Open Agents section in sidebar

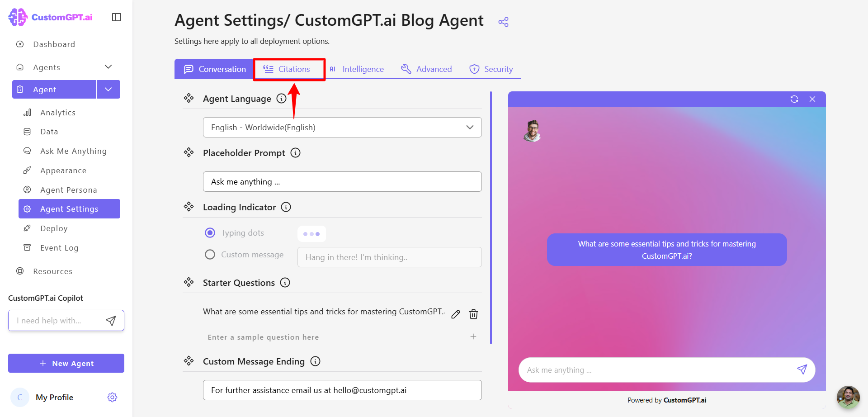click(47, 67)
